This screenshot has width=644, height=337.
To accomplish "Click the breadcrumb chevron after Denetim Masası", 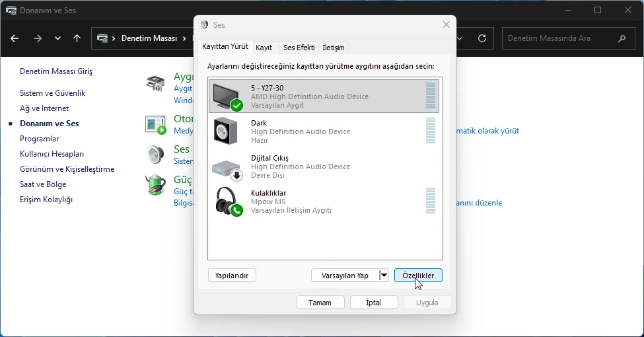I will pos(184,38).
